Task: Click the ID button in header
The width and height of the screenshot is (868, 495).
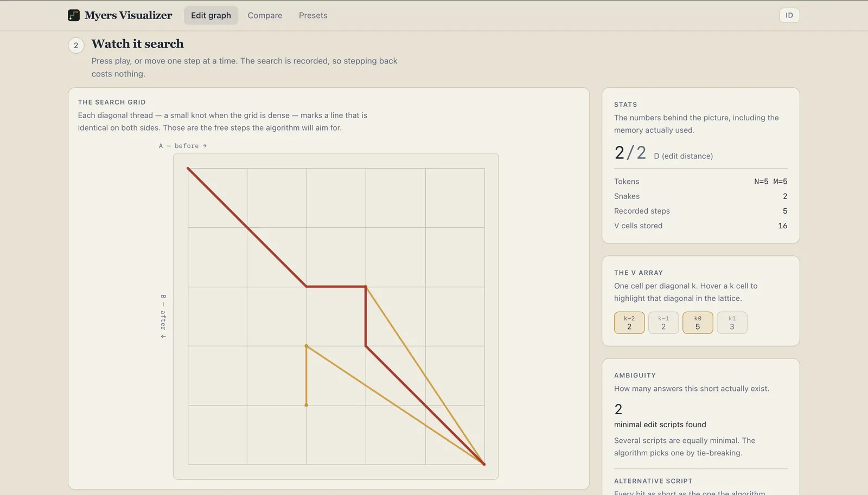Action: tap(789, 15)
